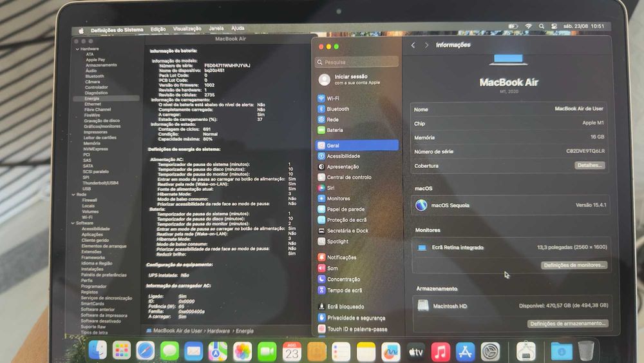Open the Ajuda menu
Screen dimensions: 644x363
[x=238, y=28]
